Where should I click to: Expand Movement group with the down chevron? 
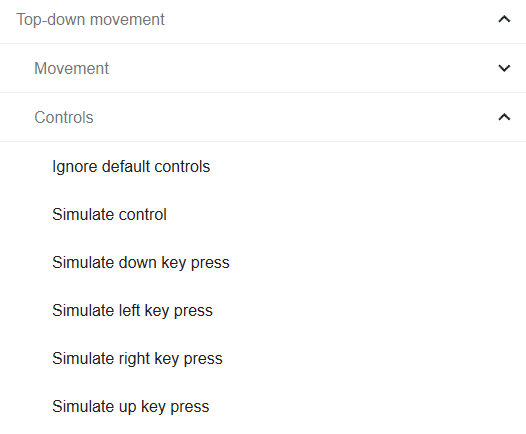point(504,68)
